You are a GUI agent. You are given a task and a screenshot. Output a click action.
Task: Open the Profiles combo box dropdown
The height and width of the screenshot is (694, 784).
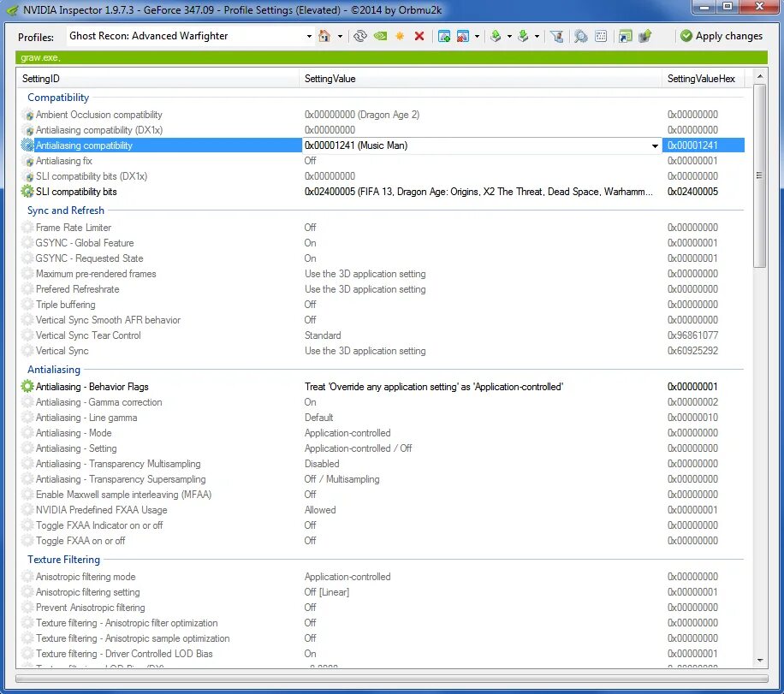pyautogui.click(x=309, y=37)
